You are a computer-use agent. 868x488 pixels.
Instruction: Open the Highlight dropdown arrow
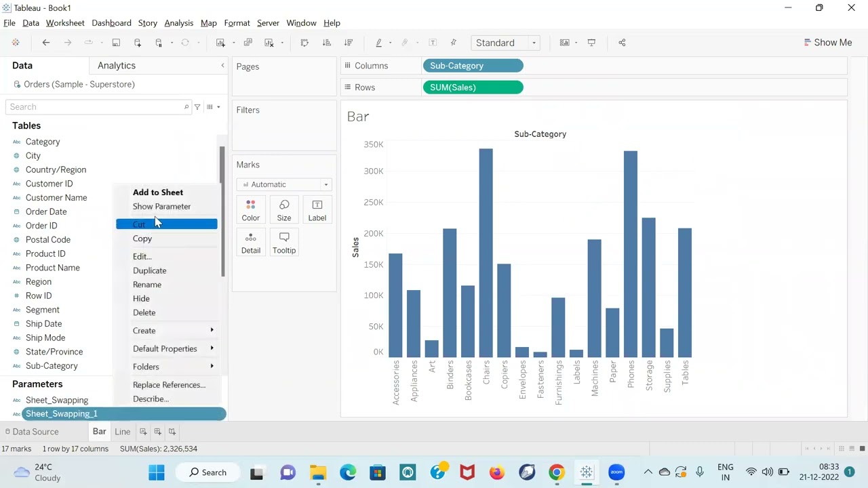[x=391, y=43]
